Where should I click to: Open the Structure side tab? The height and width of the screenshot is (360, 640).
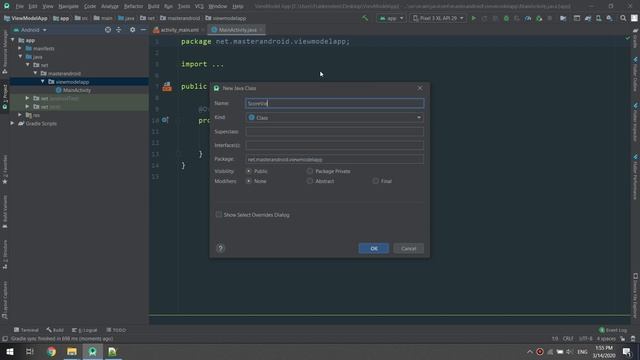pos(5,255)
